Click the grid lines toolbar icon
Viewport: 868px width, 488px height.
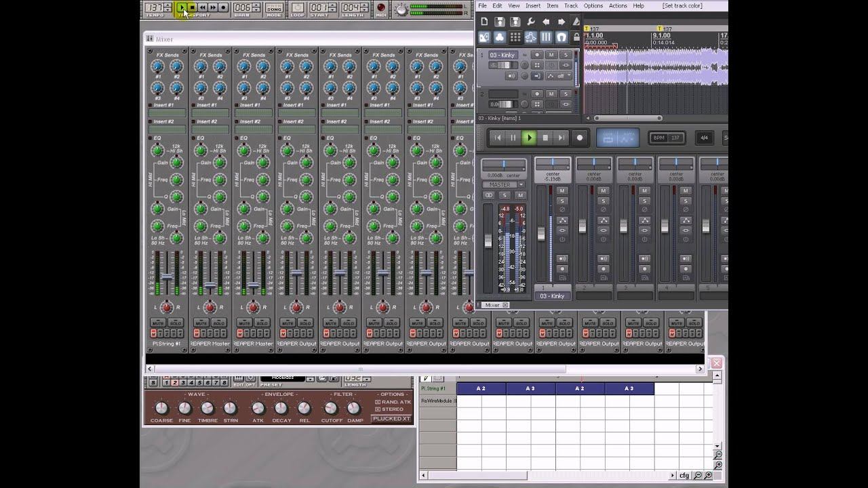(546, 38)
